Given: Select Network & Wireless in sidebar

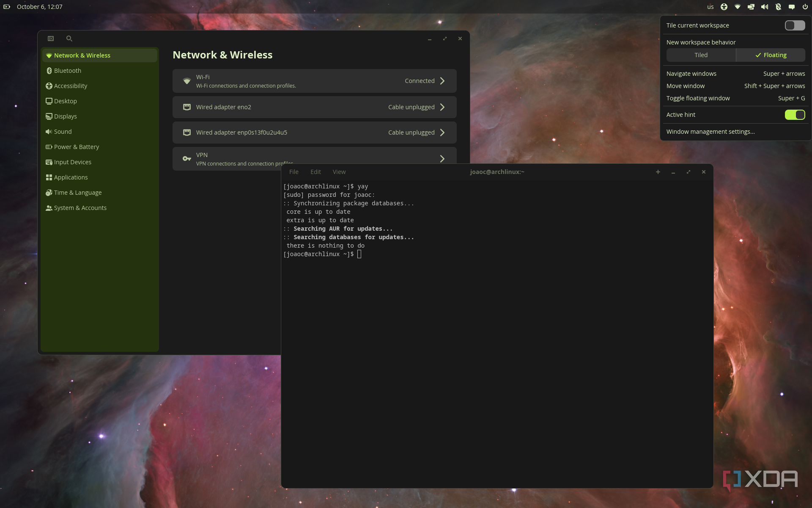Looking at the screenshot, I should 100,55.
